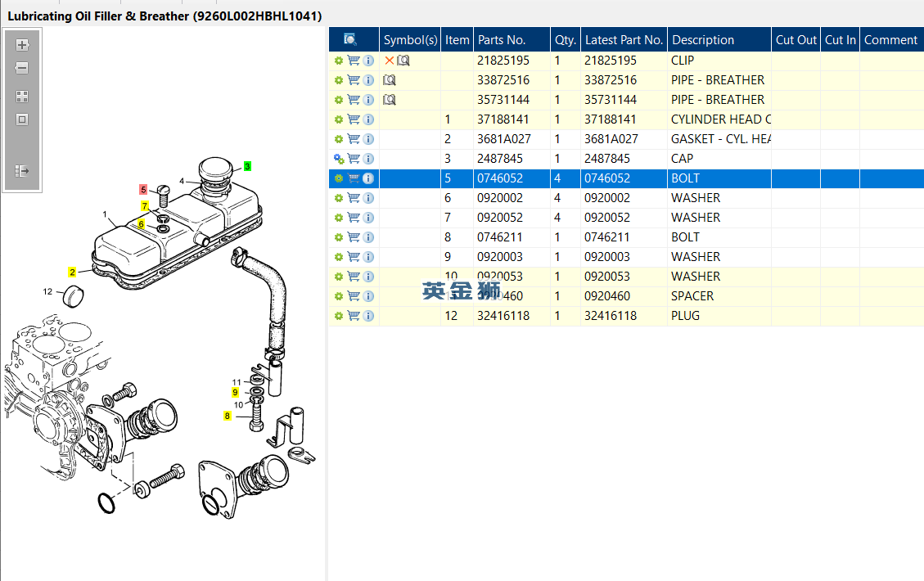
Task: Click the four-squares grid view icon
Action: (x=22, y=97)
